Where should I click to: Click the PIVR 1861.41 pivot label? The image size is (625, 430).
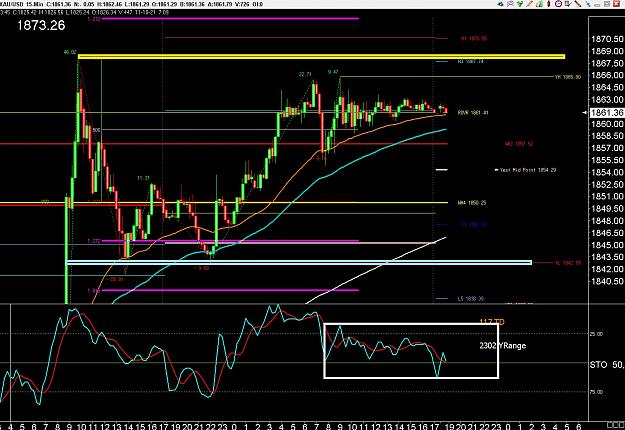click(x=473, y=113)
